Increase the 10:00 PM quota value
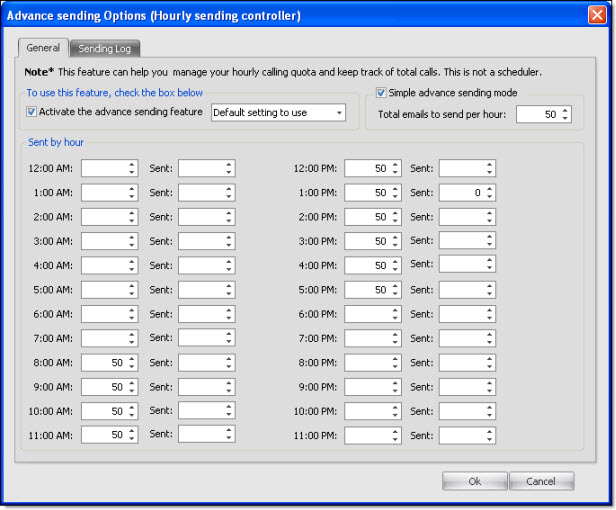 [x=395, y=407]
